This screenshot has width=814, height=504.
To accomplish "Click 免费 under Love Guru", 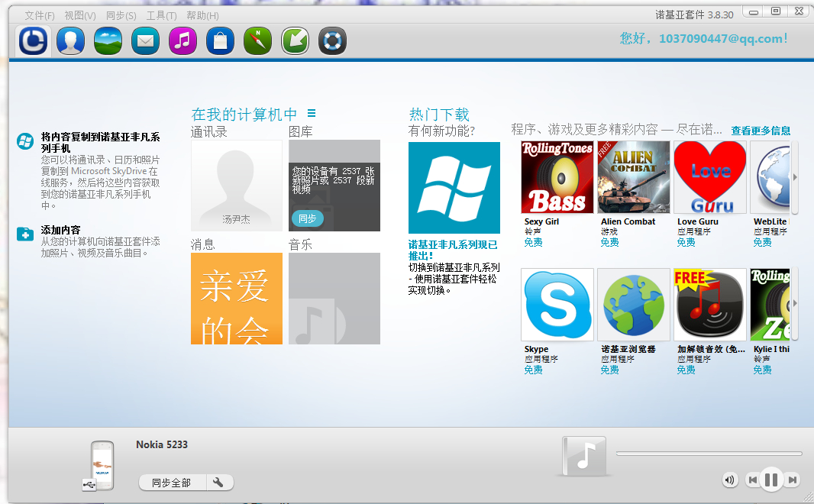I will click(686, 242).
